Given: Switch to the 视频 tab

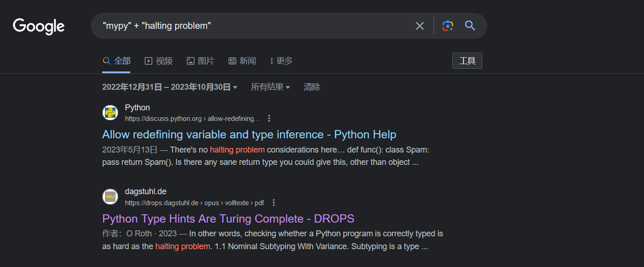Looking at the screenshot, I should tap(159, 61).
